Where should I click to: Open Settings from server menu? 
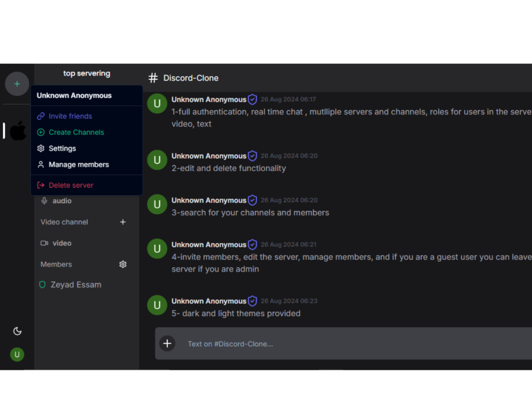(87, 148)
